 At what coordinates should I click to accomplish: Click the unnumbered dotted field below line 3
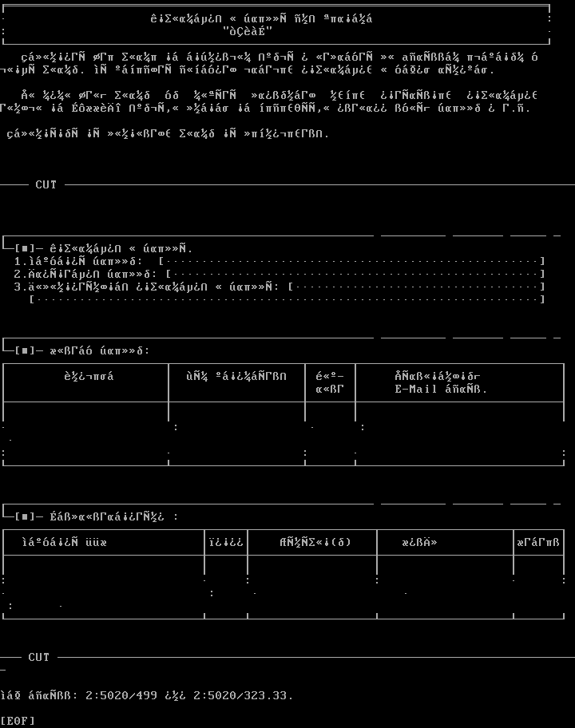point(287,299)
